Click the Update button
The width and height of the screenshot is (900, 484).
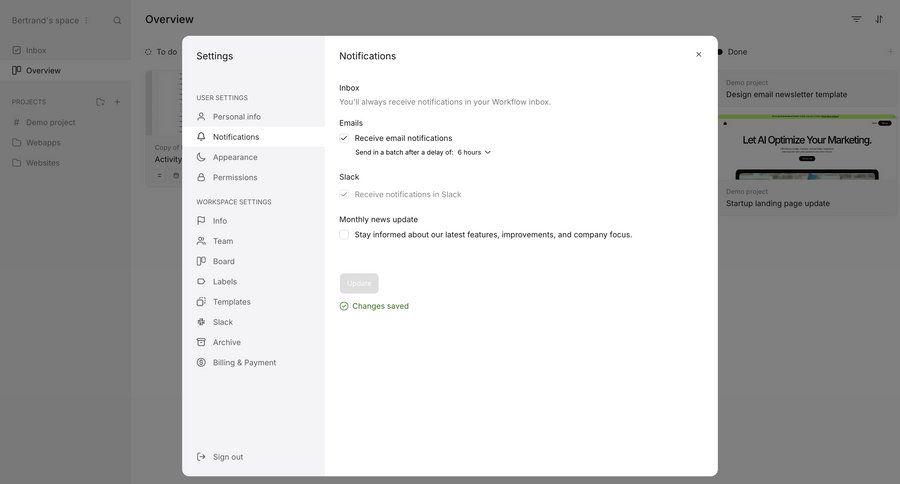coord(359,283)
